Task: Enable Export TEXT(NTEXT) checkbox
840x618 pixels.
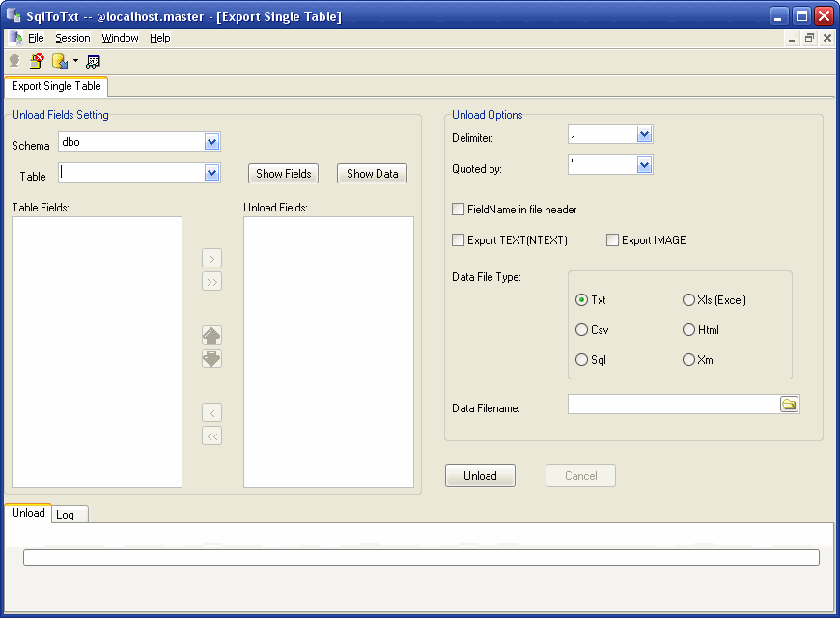Action: [x=458, y=240]
